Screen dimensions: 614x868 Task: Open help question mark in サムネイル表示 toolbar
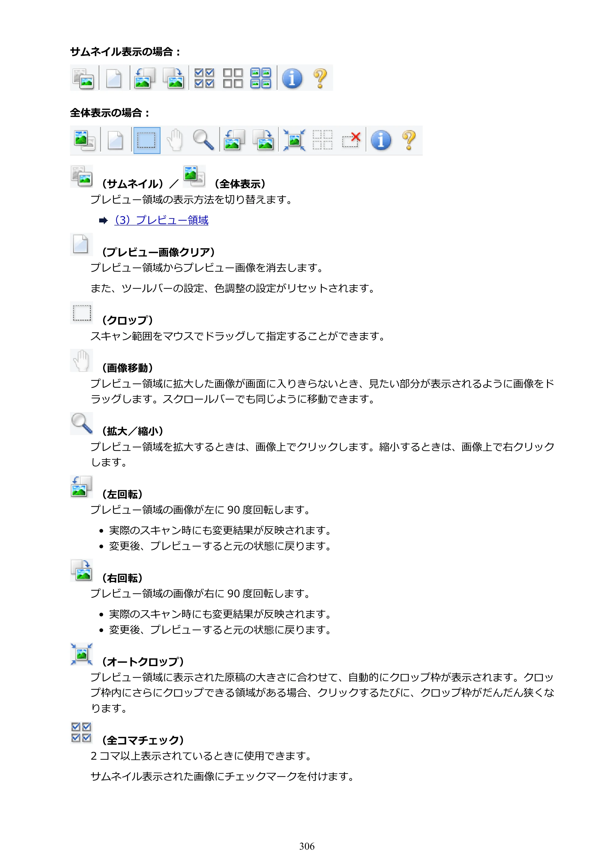coord(320,78)
